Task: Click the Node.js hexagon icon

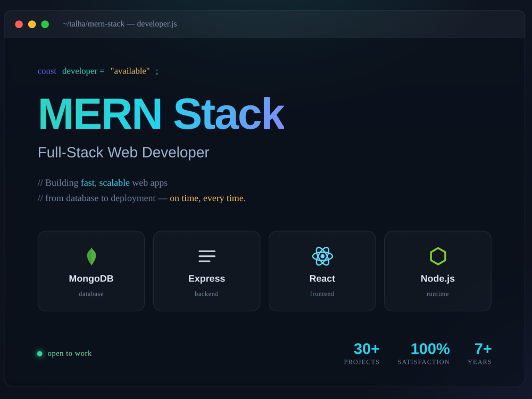Action: coord(438,256)
